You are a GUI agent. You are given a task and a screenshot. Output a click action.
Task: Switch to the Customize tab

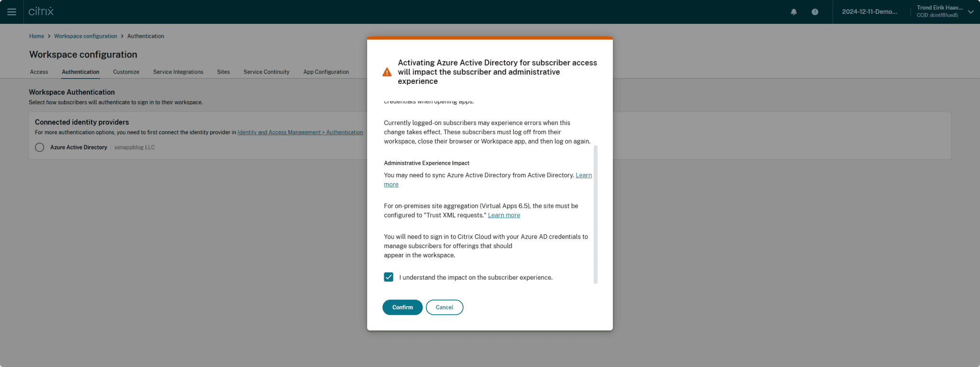pyautogui.click(x=126, y=72)
